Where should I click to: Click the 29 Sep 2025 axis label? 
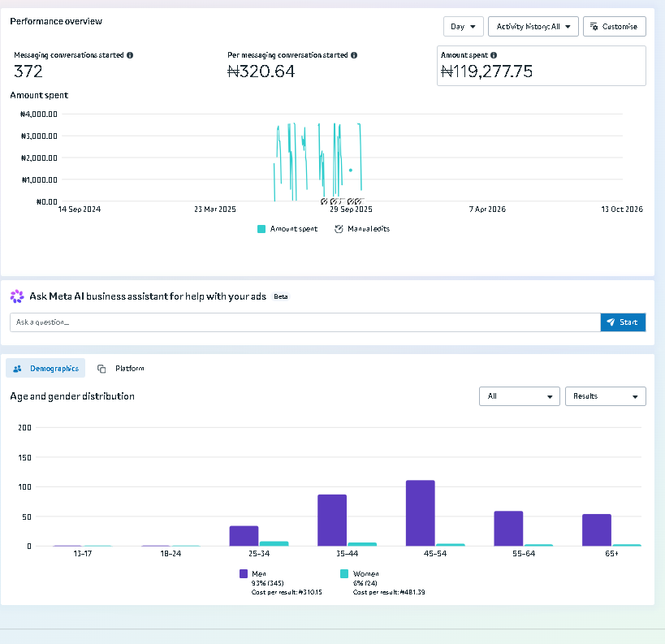[x=351, y=210]
